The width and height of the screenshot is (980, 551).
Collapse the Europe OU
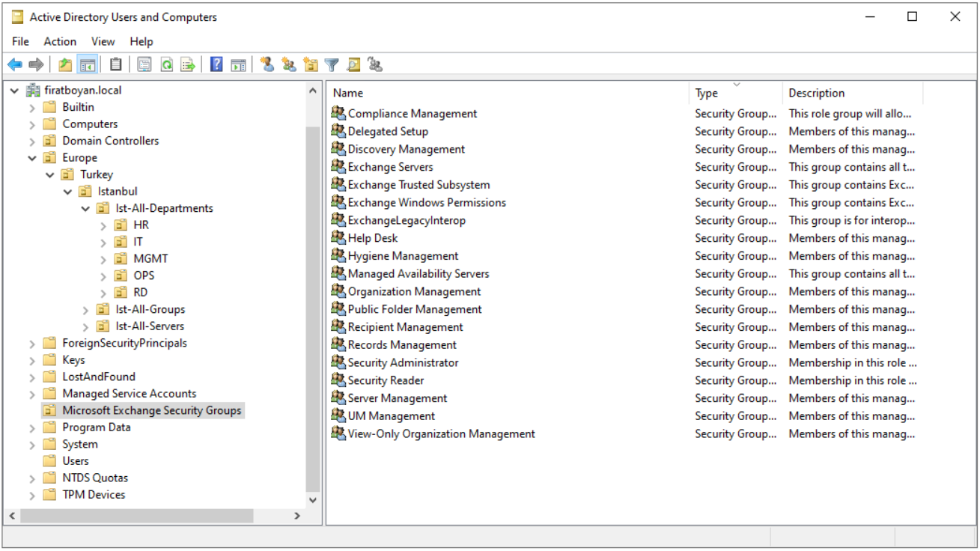click(x=32, y=158)
